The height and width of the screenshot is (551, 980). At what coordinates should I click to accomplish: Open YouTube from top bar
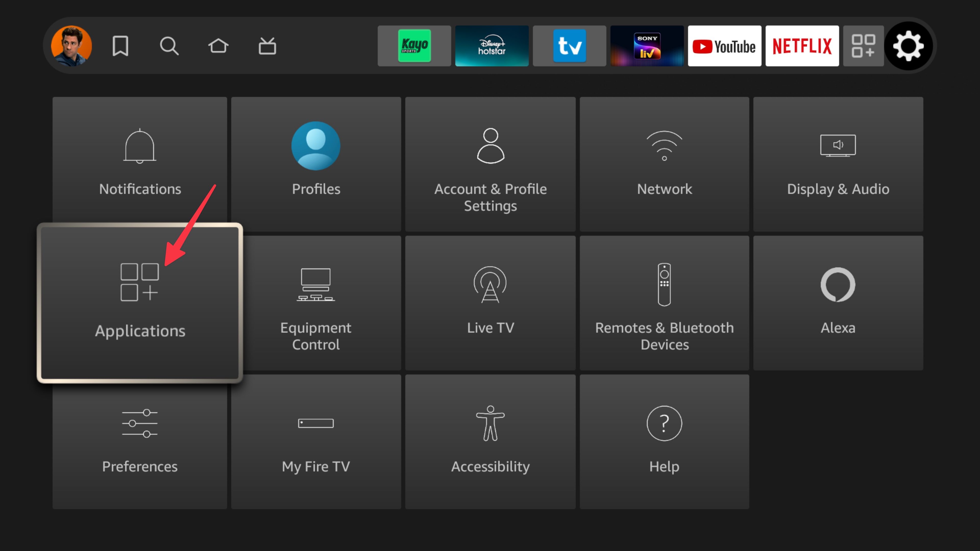tap(724, 46)
